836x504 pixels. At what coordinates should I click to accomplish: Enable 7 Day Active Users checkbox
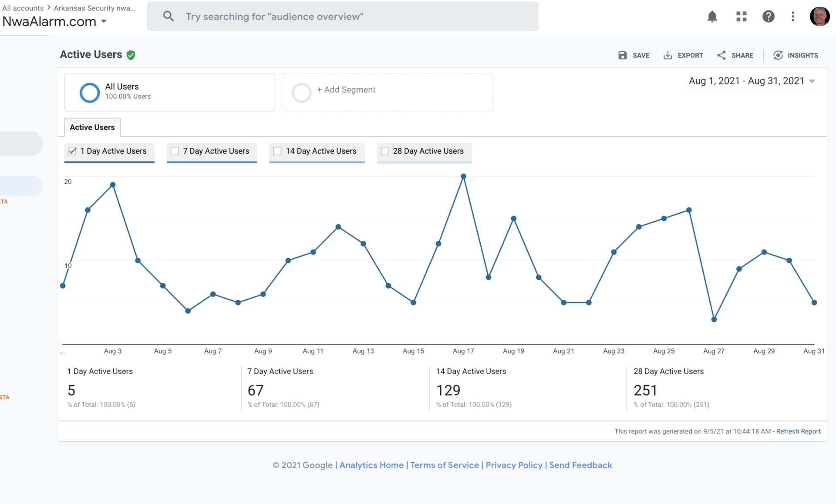click(x=175, y=151)
